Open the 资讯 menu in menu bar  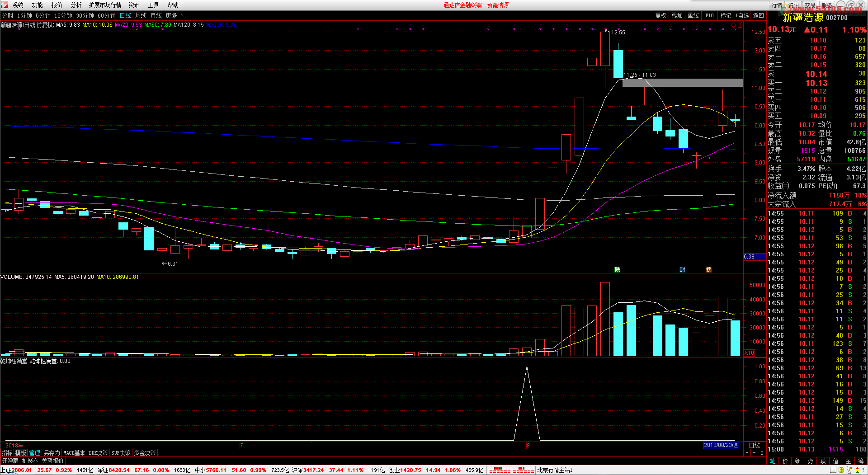pos(134,5)
